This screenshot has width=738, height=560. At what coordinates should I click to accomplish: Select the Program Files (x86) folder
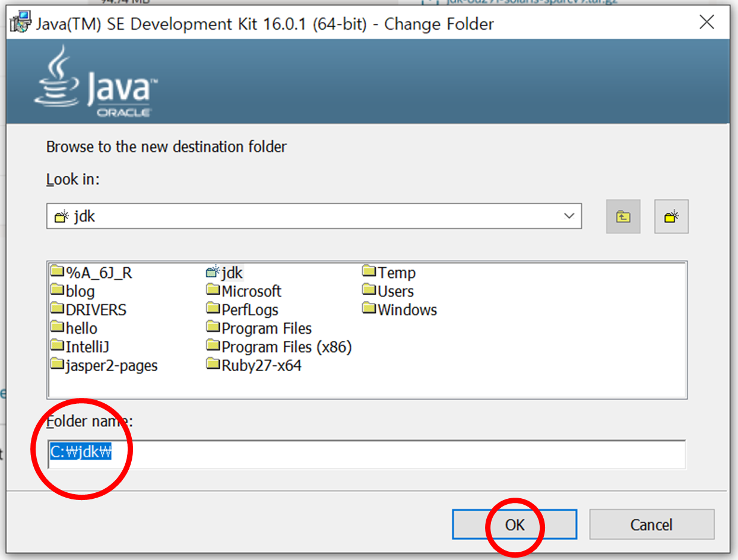[x=279, y=346]
